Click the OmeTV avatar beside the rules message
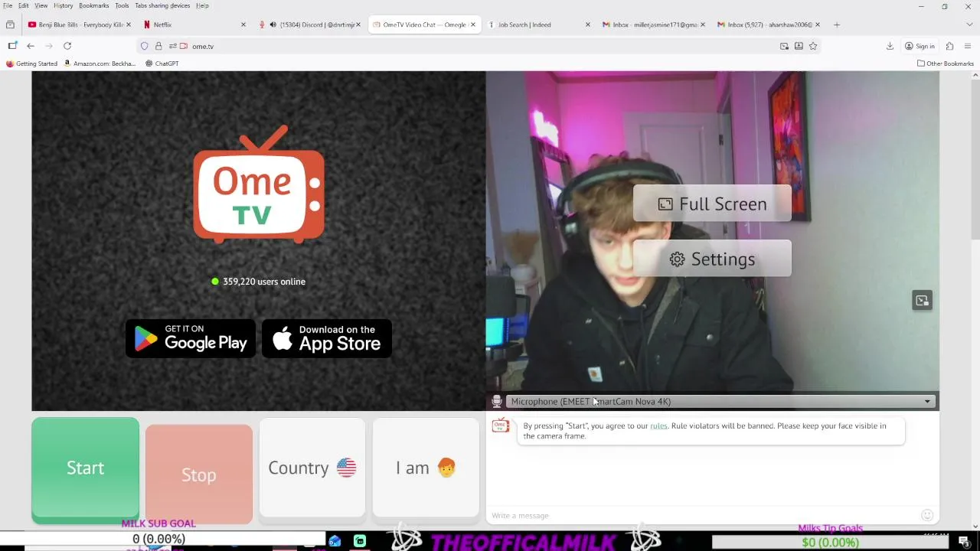980x551 pixels. click(x=501, y=426)
